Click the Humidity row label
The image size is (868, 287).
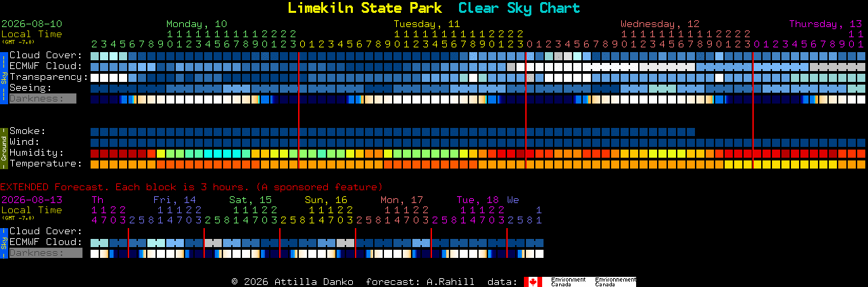(x=37, y=153)
